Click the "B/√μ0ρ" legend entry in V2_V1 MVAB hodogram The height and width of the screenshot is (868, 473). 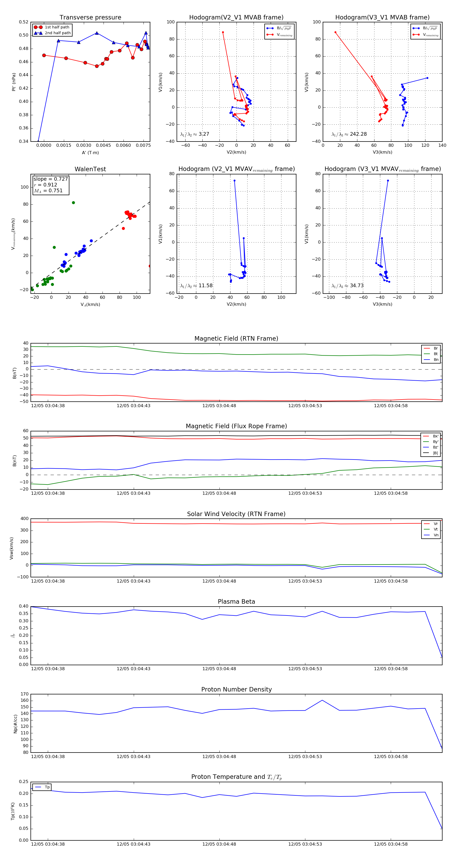tap(279, 28)
